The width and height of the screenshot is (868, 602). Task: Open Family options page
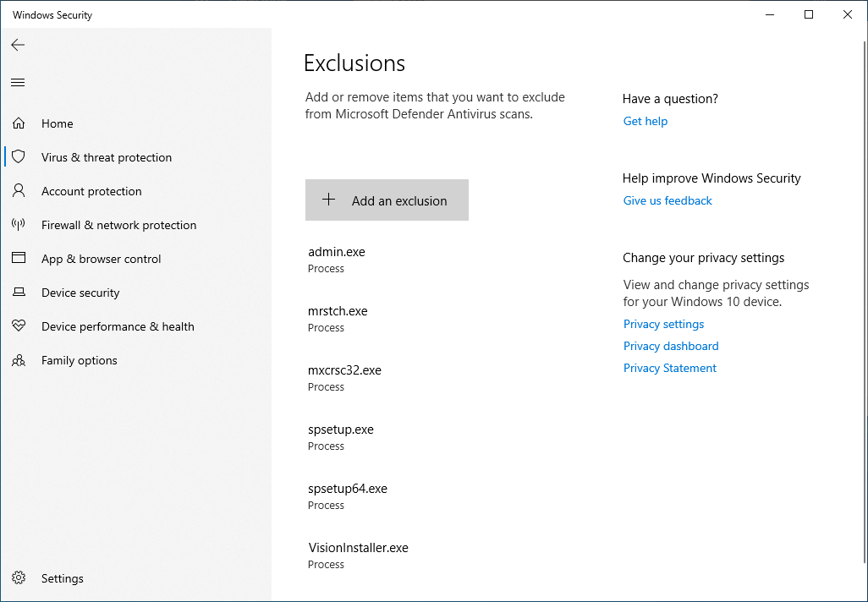point(80,360)
